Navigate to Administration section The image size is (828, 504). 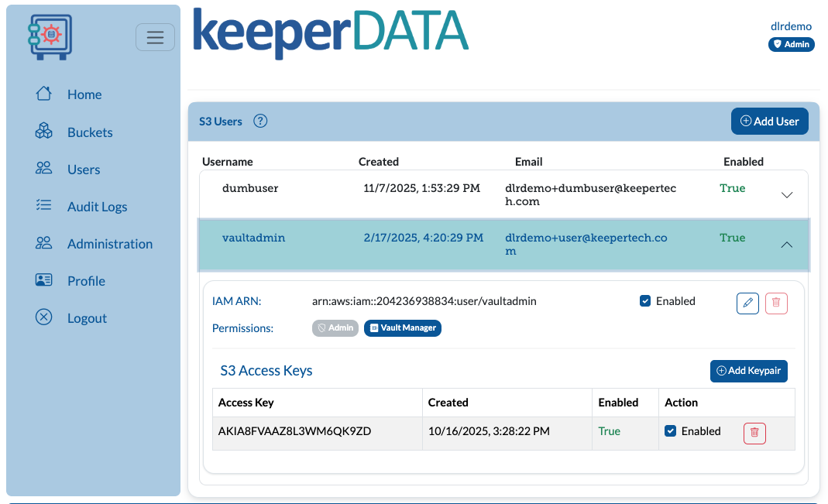tap(110, 244)
